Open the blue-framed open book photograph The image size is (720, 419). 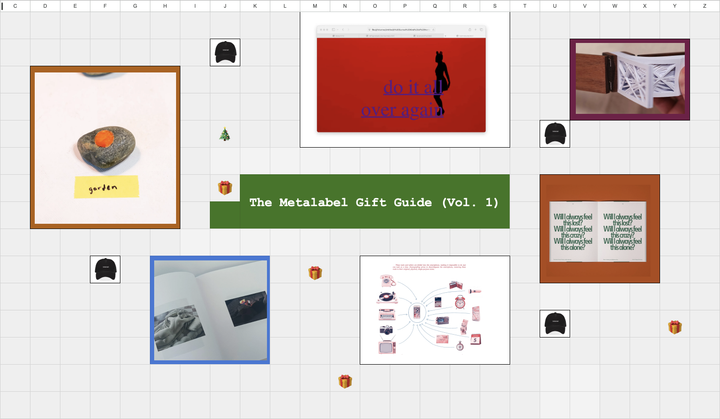pyautogui.click(x=210, y=310)
